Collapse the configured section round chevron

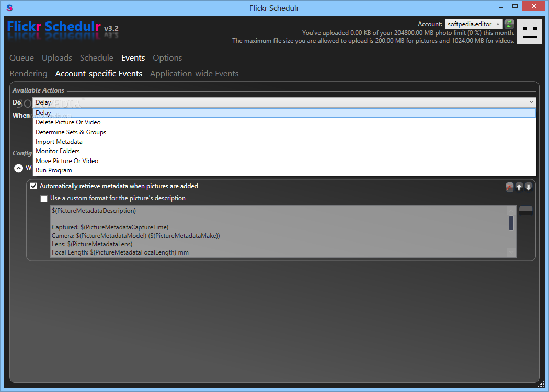pyautogui.click(x=18, y=168)
